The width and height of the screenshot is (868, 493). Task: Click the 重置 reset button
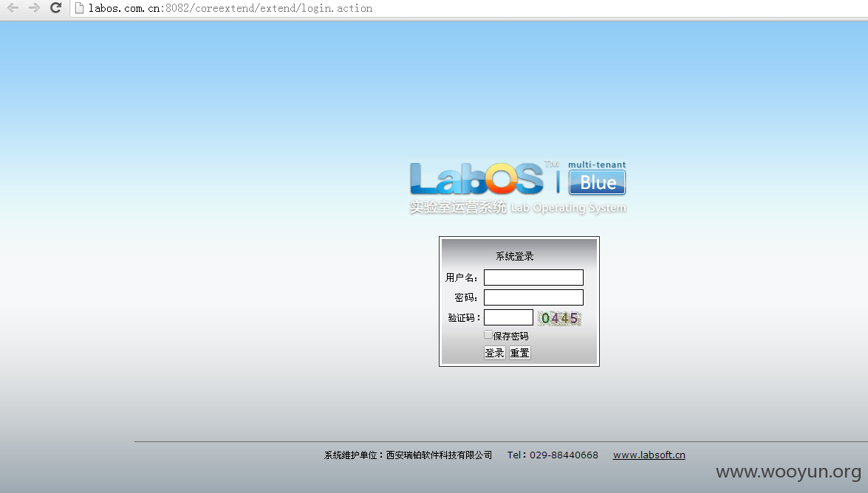pos(520,353)
